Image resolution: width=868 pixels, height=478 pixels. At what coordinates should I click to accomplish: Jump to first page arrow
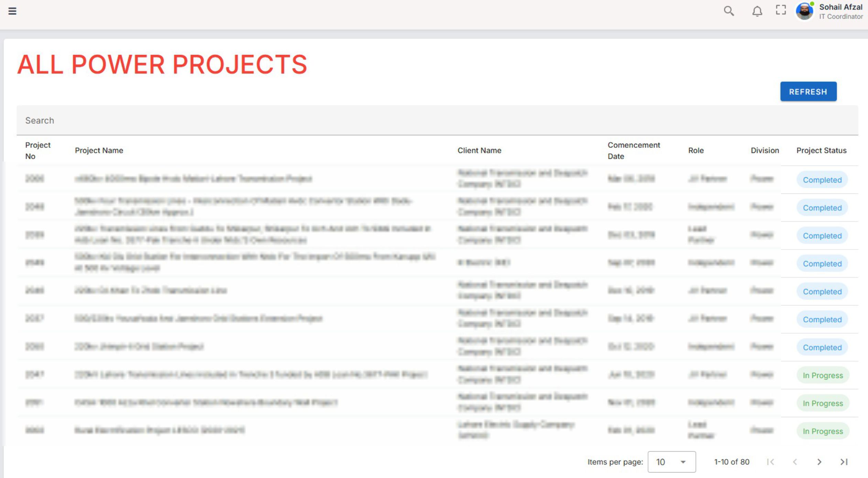(x=770, y=462)
